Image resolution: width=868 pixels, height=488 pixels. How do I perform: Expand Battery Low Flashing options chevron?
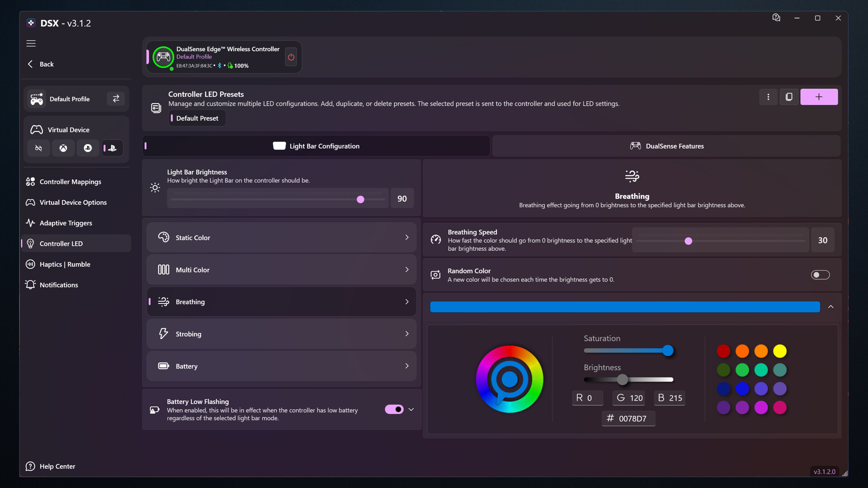tap(411, 409)
